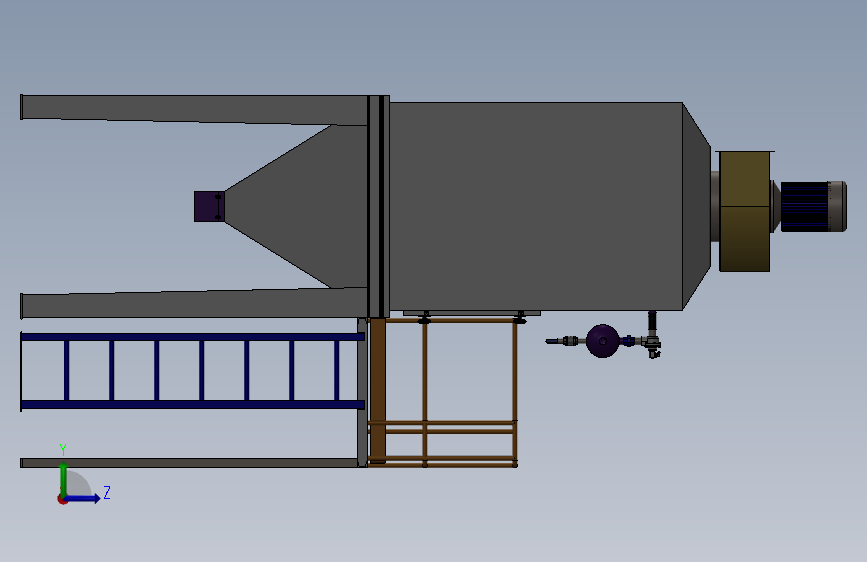Viewport: 867px width, 562px height.
Task: Select the olive fan housing beside the motor
Action: [x=744, y=211]
